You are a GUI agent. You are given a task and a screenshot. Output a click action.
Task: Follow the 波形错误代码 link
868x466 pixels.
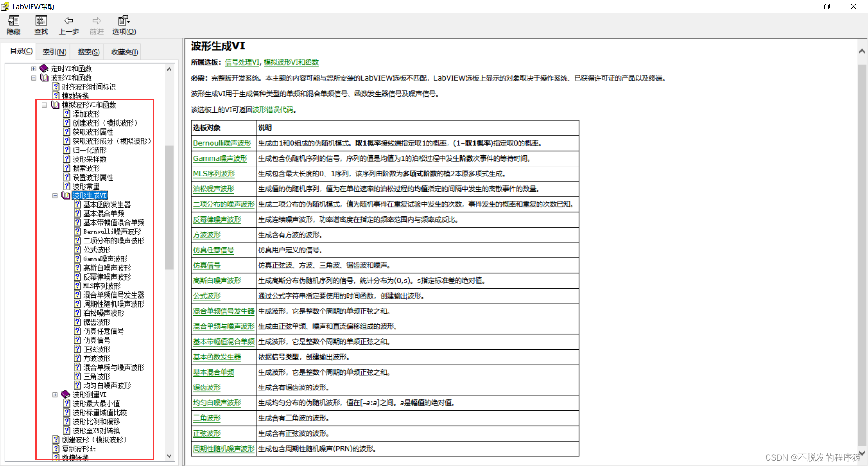[273, 110]
